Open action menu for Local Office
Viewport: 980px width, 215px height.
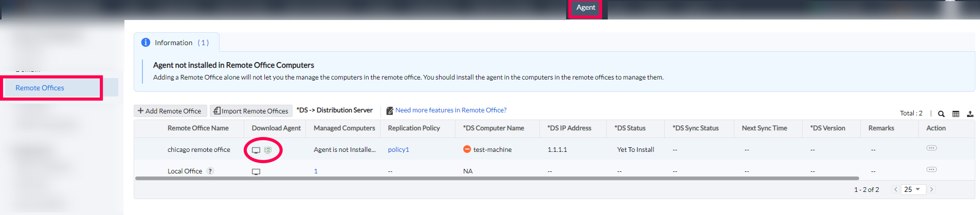(931, 169)
